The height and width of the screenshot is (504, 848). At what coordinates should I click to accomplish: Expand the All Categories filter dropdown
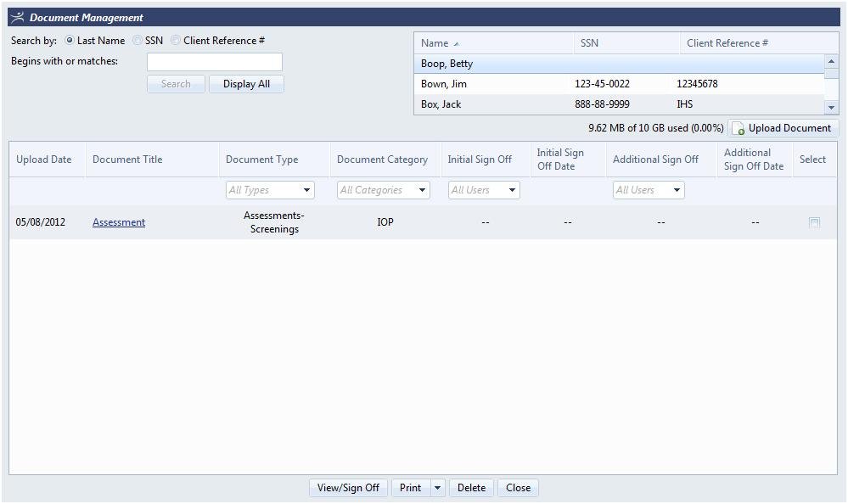click(422, 190)
